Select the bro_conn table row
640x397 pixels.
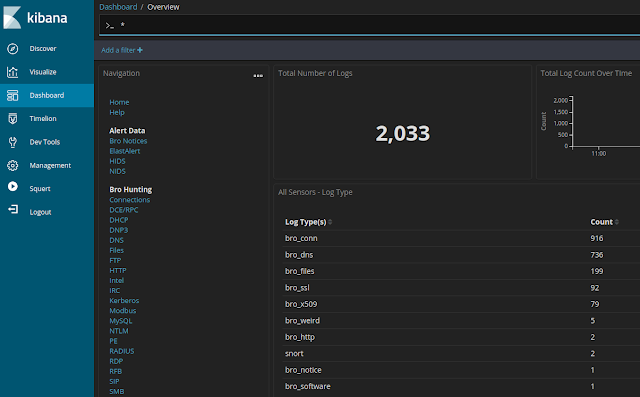pos(460,238)
